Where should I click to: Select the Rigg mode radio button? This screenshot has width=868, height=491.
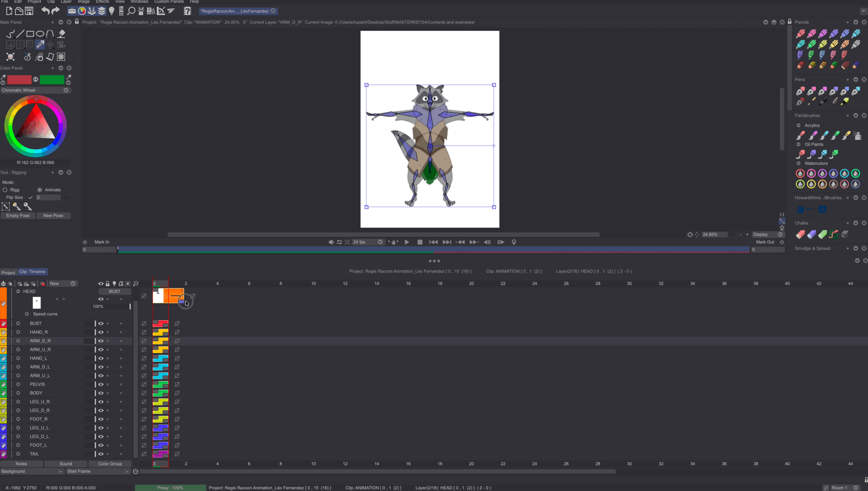(5, 190)
